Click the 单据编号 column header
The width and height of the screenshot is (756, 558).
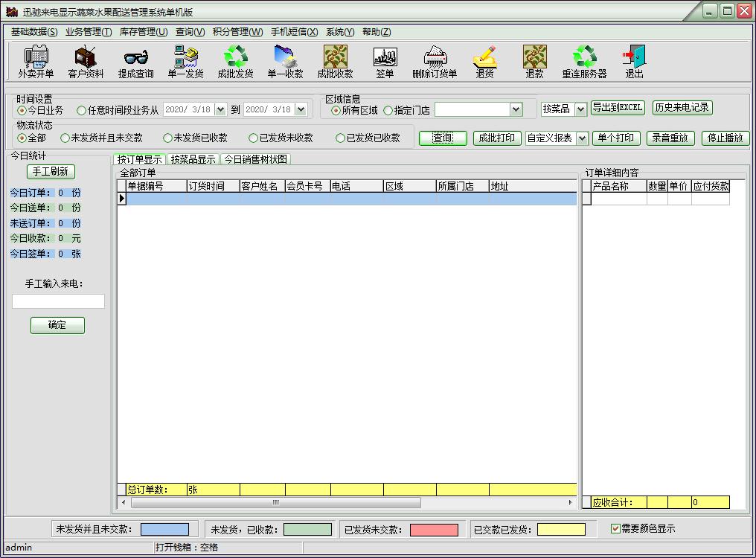click(156, 186)
